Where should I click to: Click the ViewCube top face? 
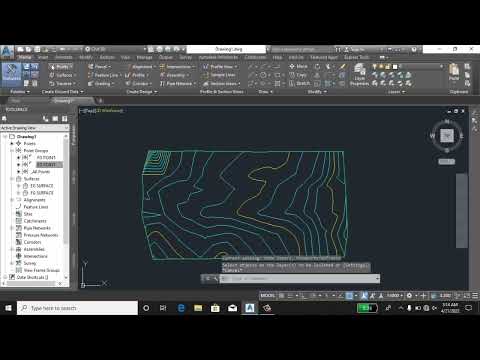pyautogui.click(x=447, y=136)
